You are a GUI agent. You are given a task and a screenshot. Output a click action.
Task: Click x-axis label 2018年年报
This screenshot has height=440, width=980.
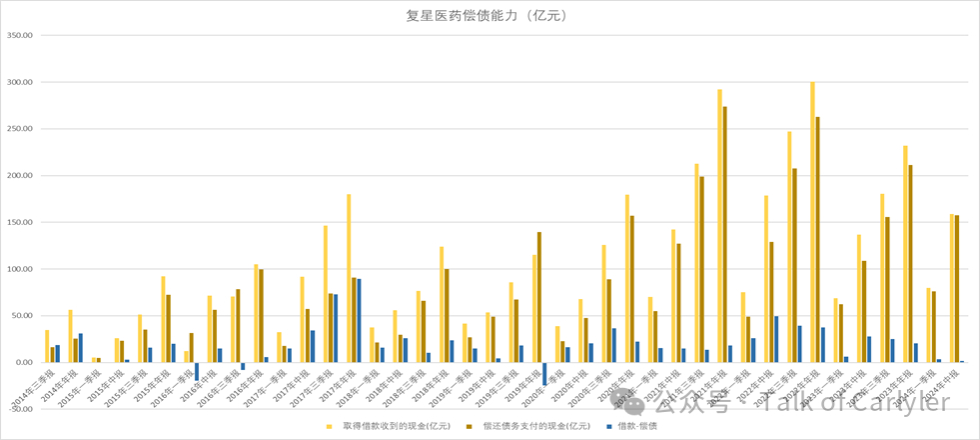pyautogui.click(x=430, y=384)
